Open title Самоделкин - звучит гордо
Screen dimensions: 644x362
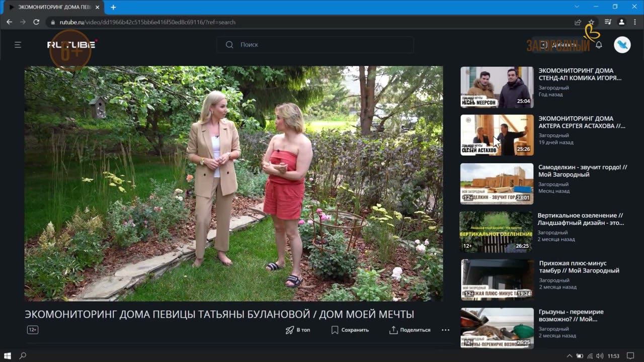point(583,171)
